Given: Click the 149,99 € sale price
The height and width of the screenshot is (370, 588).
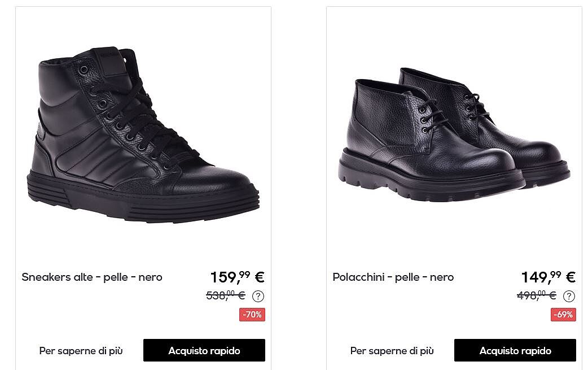Looking at the screenshot, I should (x=548, y=277).
